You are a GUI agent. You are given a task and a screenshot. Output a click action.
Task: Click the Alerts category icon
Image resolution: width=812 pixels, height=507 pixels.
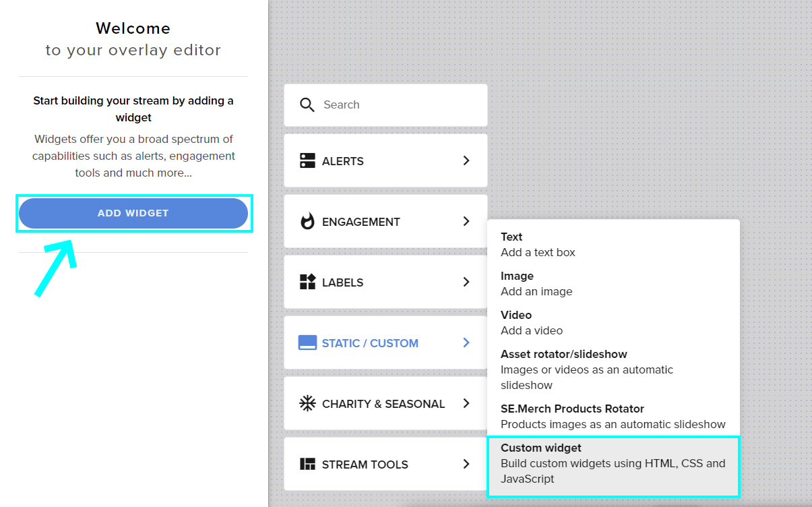pyautogui.click(x=307, y=160)
